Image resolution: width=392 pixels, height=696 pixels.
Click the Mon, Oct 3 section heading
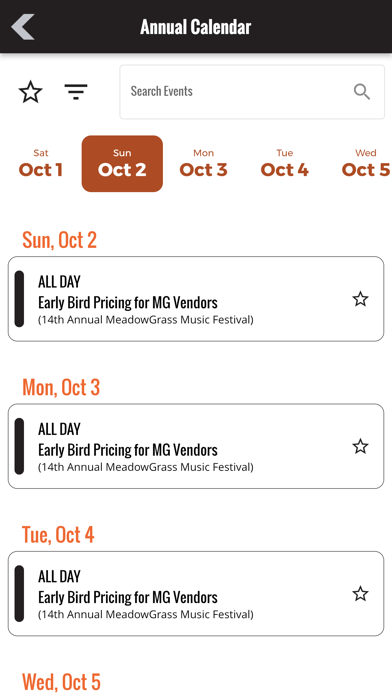click(61, 387)
